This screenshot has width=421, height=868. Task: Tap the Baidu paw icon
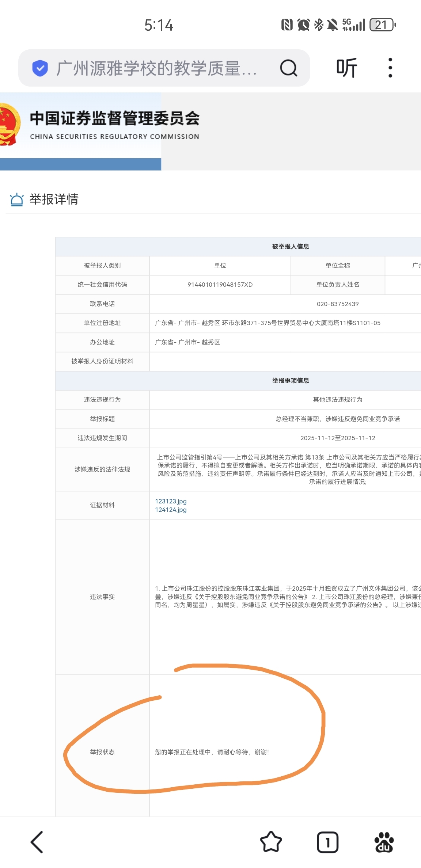coord(384,842)
